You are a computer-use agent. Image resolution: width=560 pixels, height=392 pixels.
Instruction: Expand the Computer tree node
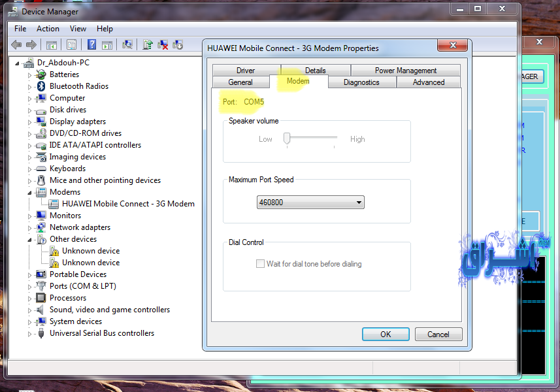29,99
